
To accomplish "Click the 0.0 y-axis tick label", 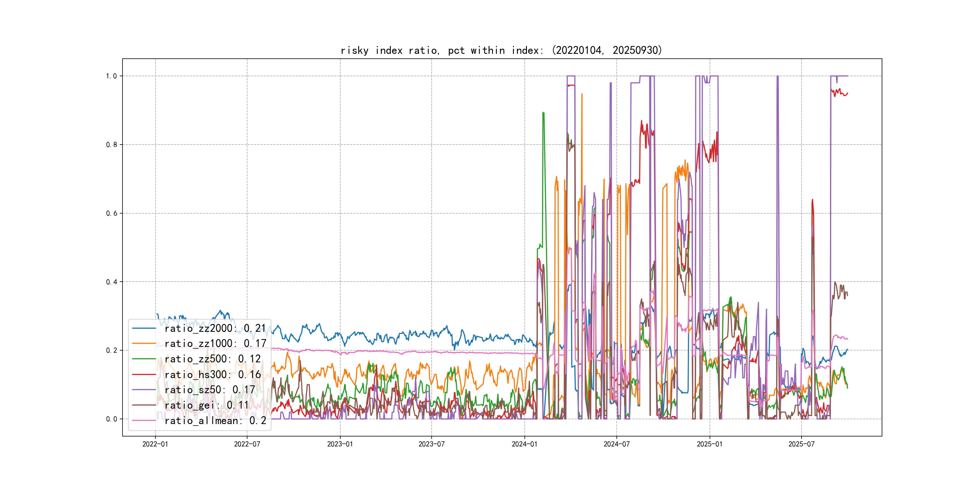I will (x=112, y=419).
